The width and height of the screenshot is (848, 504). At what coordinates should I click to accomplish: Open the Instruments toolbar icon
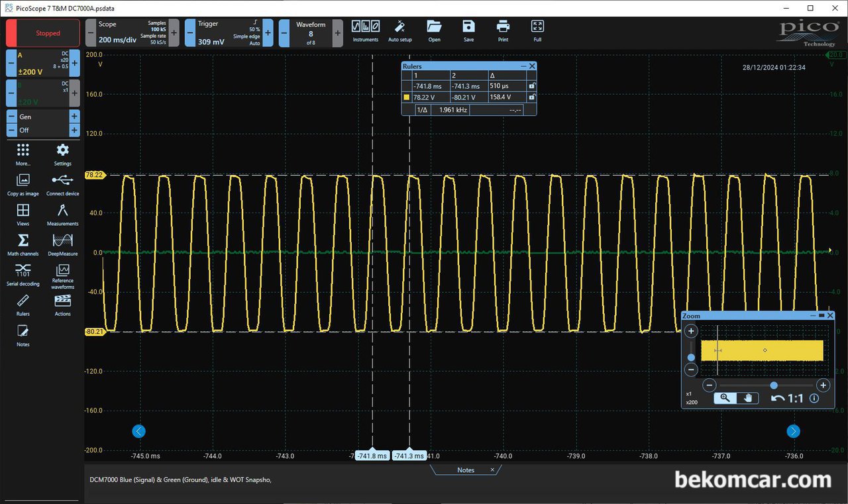[365, 30]
